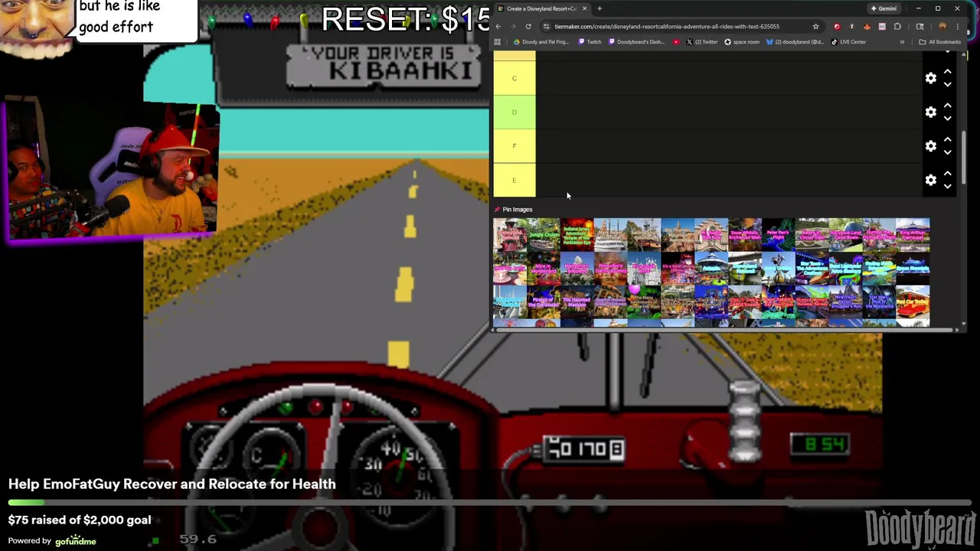Click the Chrome profile avatar
980x551 pixels.
(942, 26)
